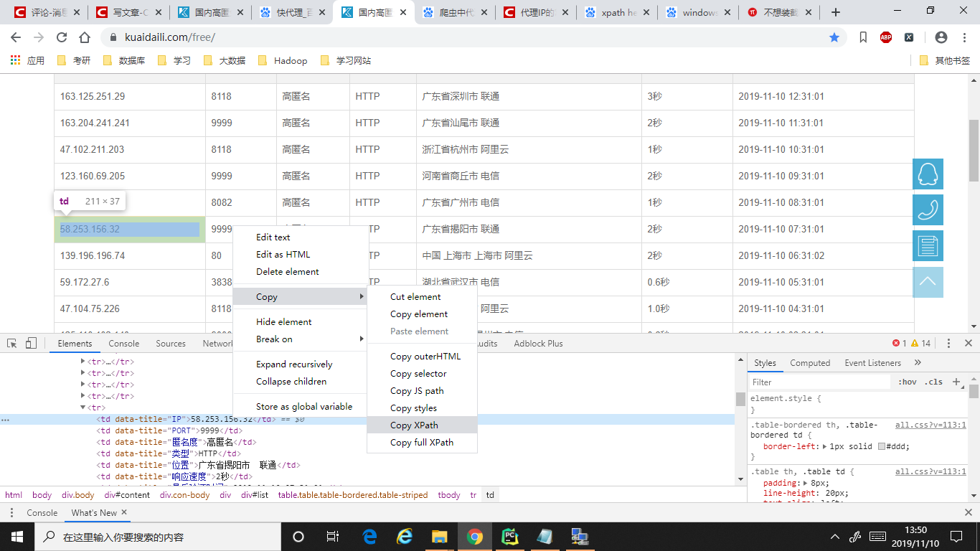Viewport: 980px width, 551px height.
Task: Collapse the expanded tr node
Action: (x=83, y=408)
